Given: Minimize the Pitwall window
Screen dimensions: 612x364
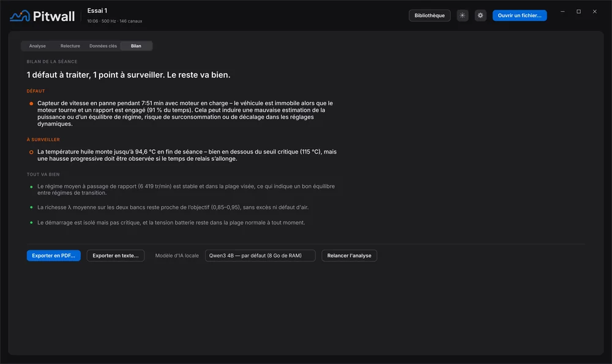Looking at the screenshot, I should [562, 12].
